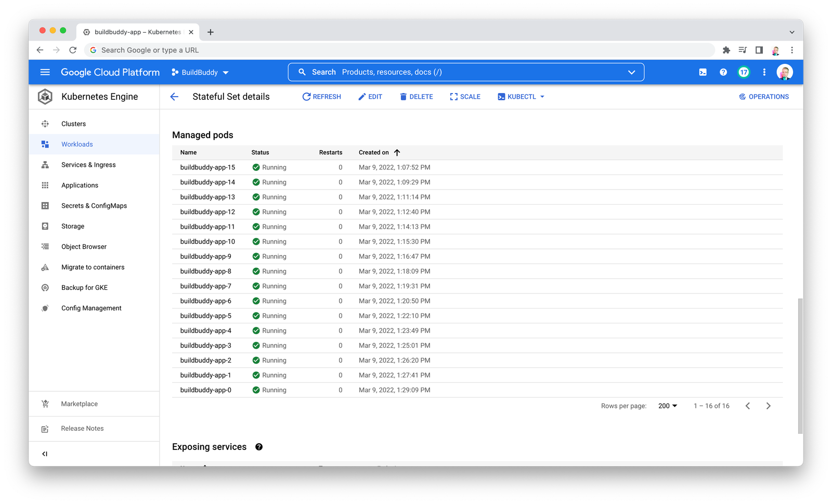Open Secrets & ConfigMaps

94,206
